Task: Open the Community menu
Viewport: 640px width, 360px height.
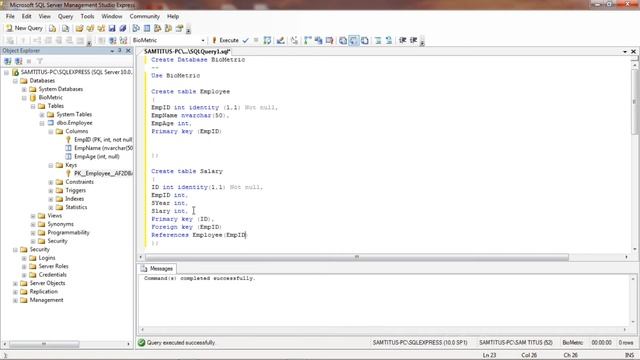Action: tap(144, 16)
